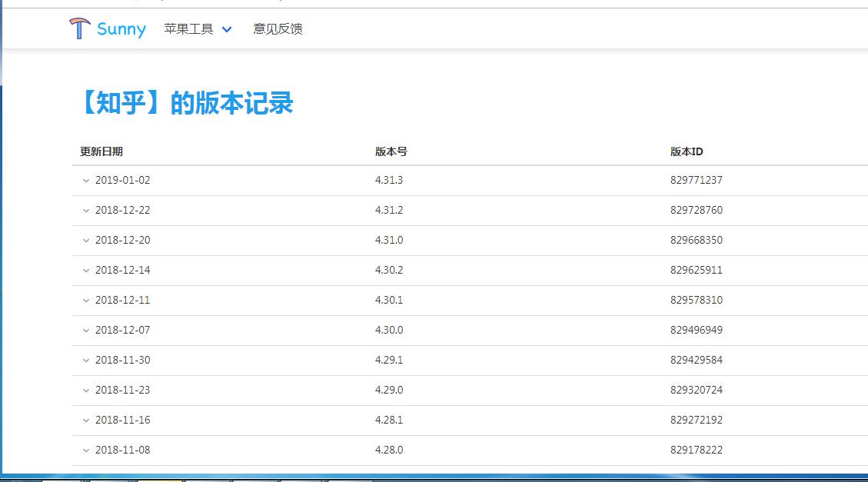Click the 版本ID column header

pos(688,151)
